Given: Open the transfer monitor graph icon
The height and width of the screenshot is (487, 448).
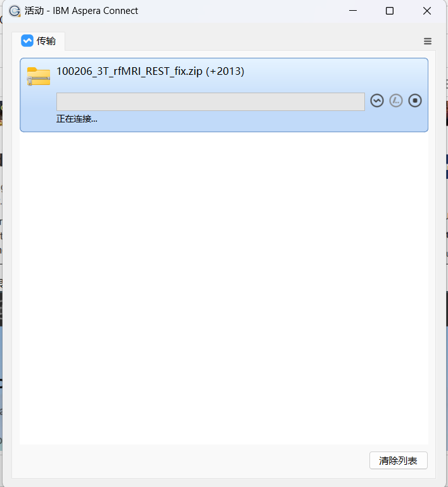Looking at the screenshot, I should click(377, 101).
